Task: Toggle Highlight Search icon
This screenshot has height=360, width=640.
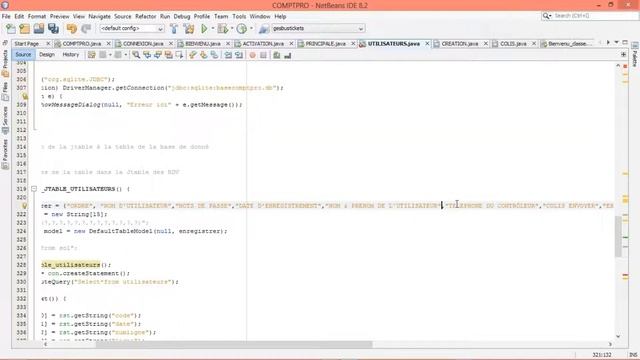Action: 168,55
